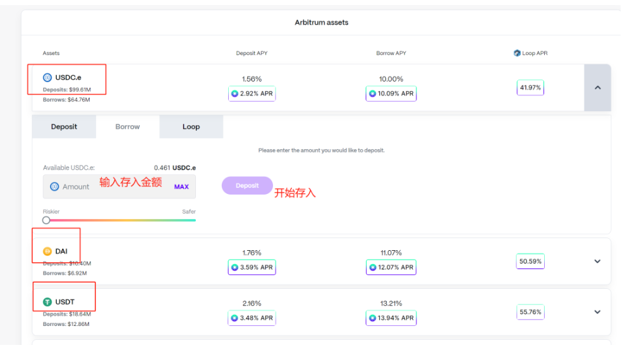Expand the USDT asset row
Viewport: 644px width, 350px height.
(x=598, y=312)
